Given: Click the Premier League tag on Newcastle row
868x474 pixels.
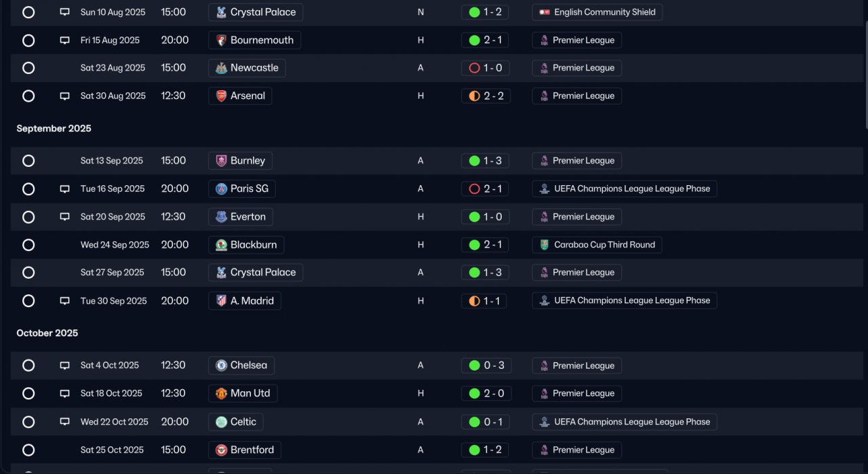Looking at the screenshot, I should pyautogui.click(x=577, y=68).
